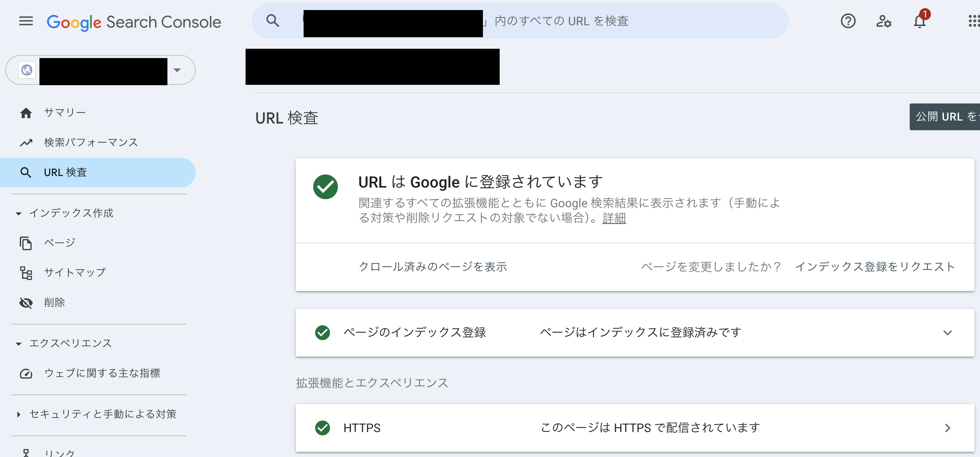This screenshot has height=457, width=980.
Task: Click the Google Search Console logo
Action: coord(134,22)
